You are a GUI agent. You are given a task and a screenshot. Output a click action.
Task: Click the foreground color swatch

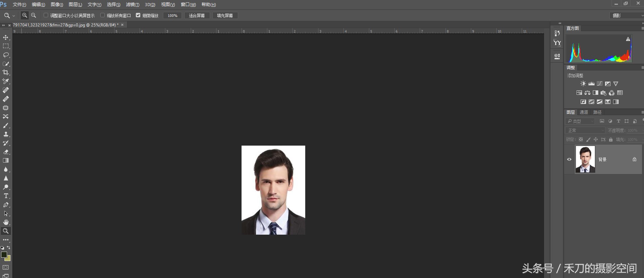pyautogui.click(x=4, y=254)
